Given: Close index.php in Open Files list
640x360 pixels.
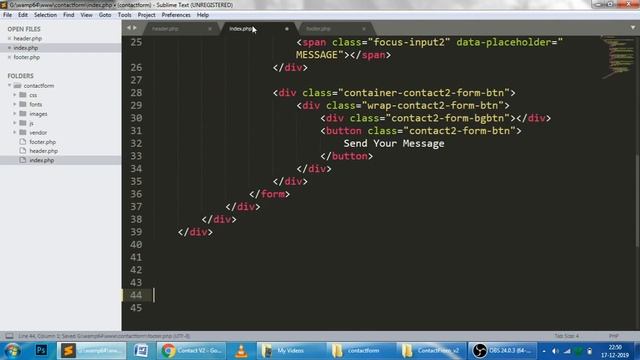Looking at the screenshot, I should pos(9,48).
